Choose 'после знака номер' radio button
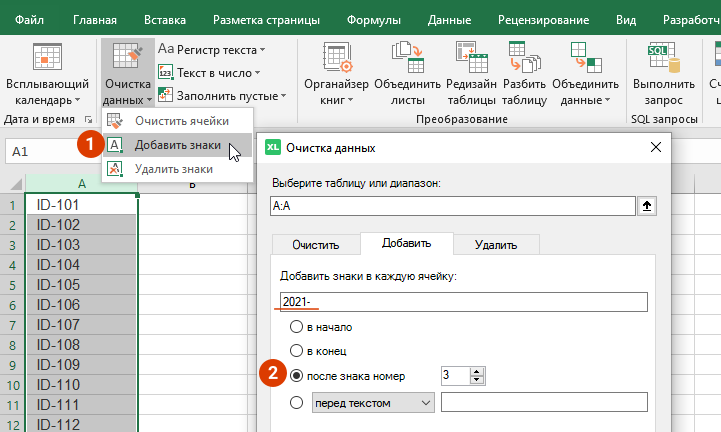The width and height of the screenshot is (721, 432). (x=295, y=376)
